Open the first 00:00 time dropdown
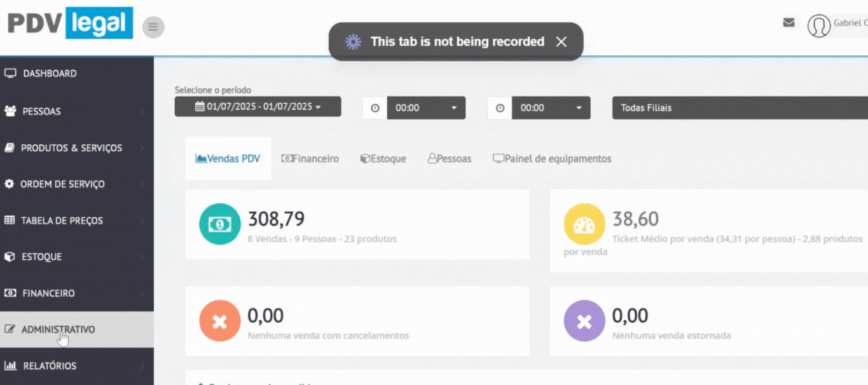This screenshot has height=385, width=868. click(x=425, y=108)
